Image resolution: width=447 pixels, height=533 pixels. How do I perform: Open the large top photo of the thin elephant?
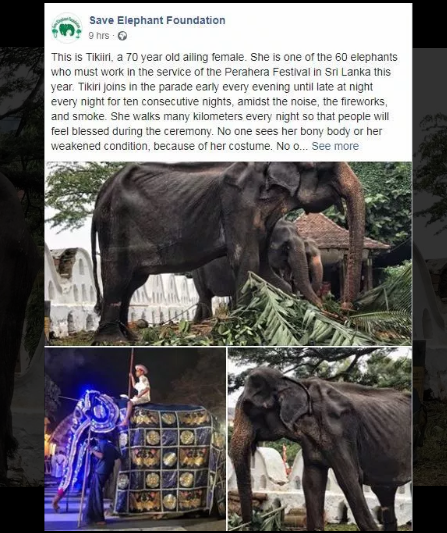point(228,253)
